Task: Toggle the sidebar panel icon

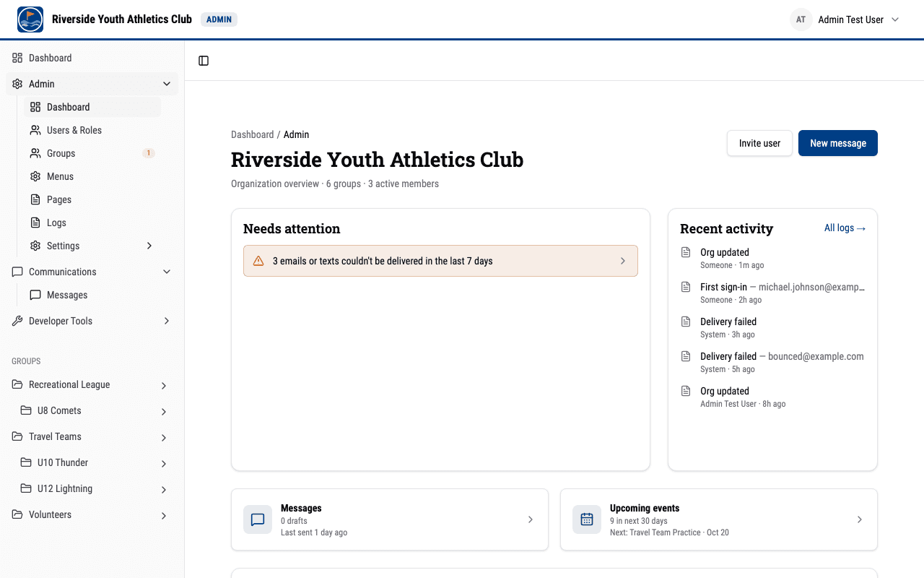Action: coord(204,61)
